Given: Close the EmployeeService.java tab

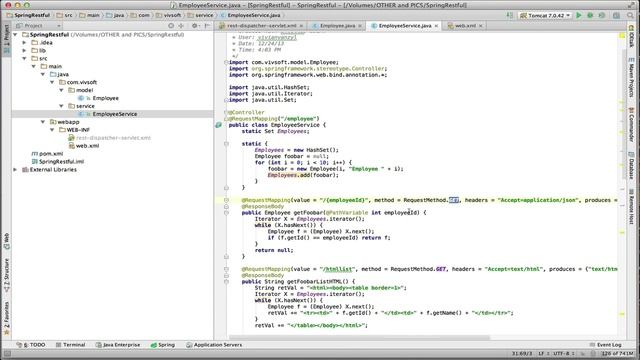Looking at the screenshot, I should [436, 26].
